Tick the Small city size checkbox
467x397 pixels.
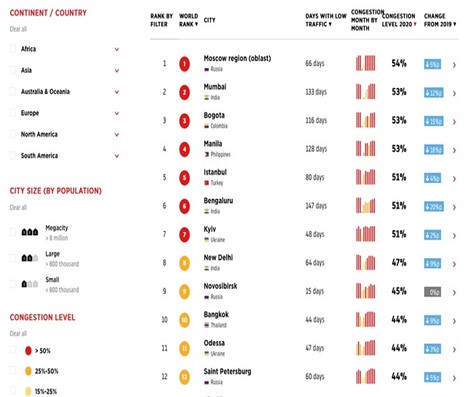[x=13, y=284]
